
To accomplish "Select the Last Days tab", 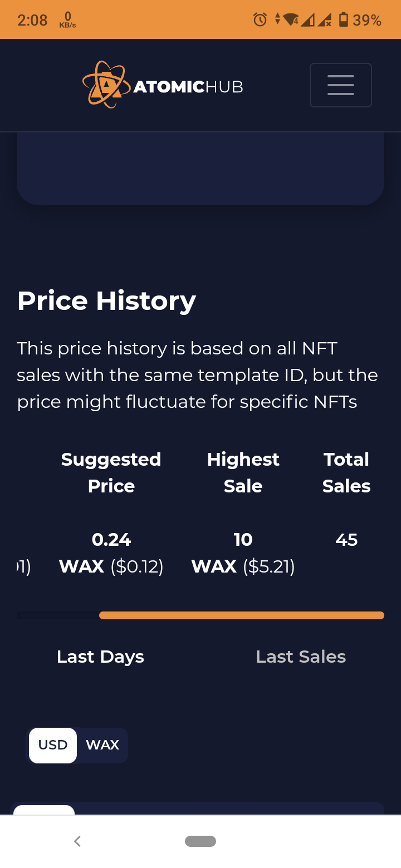I will click(100, 657).
